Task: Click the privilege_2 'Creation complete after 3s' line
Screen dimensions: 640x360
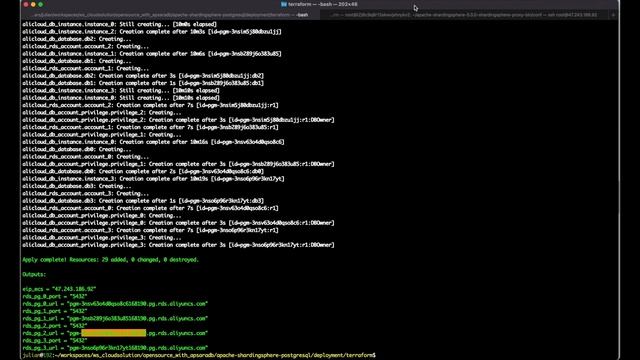Action: [178, 120]
